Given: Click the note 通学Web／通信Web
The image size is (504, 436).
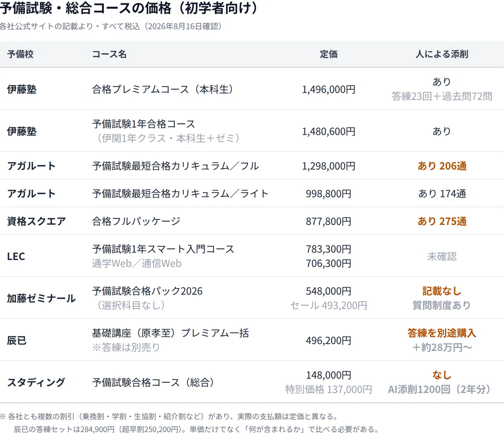Looking at the screenshot, I should pyautogui.click(x=136, y=264).
